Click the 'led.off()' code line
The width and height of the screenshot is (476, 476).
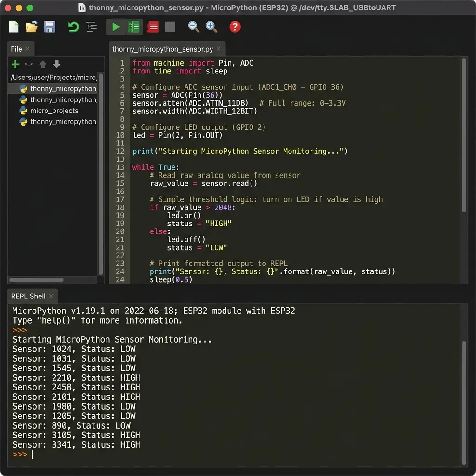186,239
